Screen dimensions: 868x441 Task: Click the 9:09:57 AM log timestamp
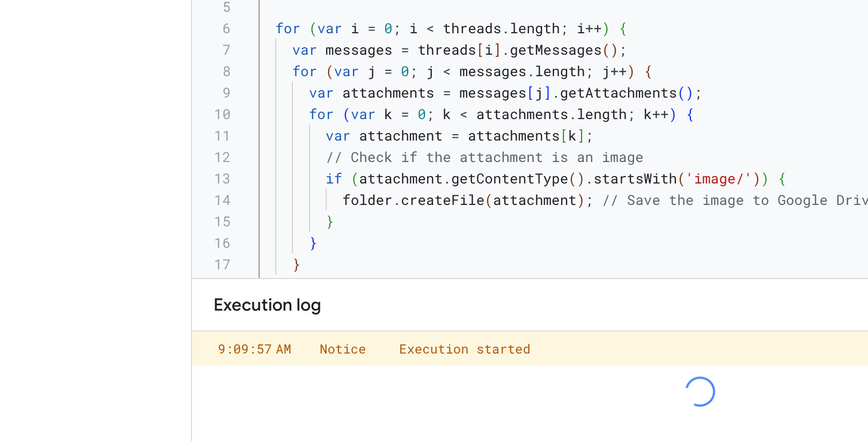[x=254, y=349]
